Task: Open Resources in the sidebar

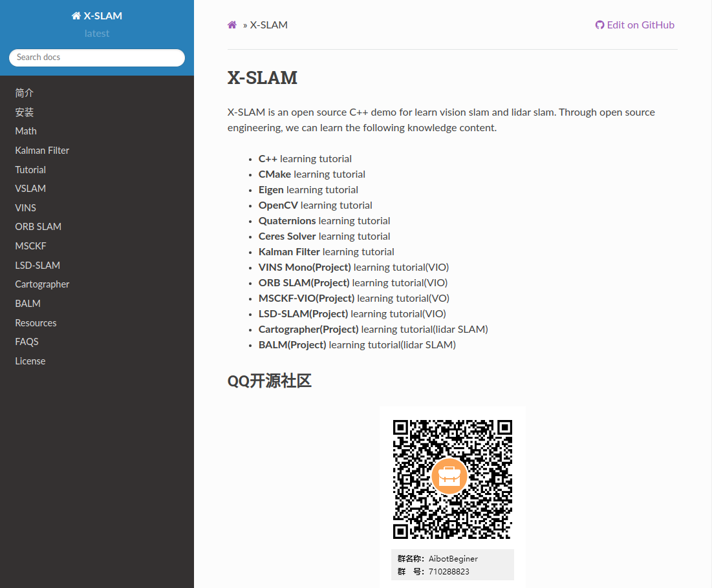Action: tap(36, 323)
